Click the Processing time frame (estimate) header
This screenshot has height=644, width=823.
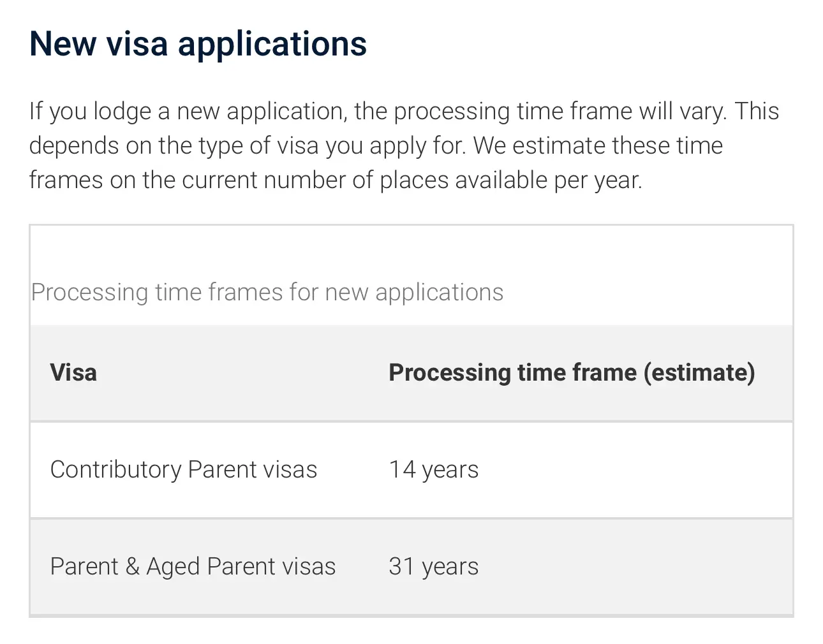click(572, 372)
